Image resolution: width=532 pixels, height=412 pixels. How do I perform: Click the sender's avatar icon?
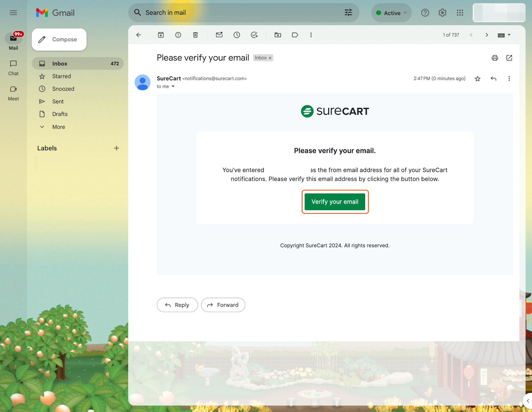click(142, 82)
